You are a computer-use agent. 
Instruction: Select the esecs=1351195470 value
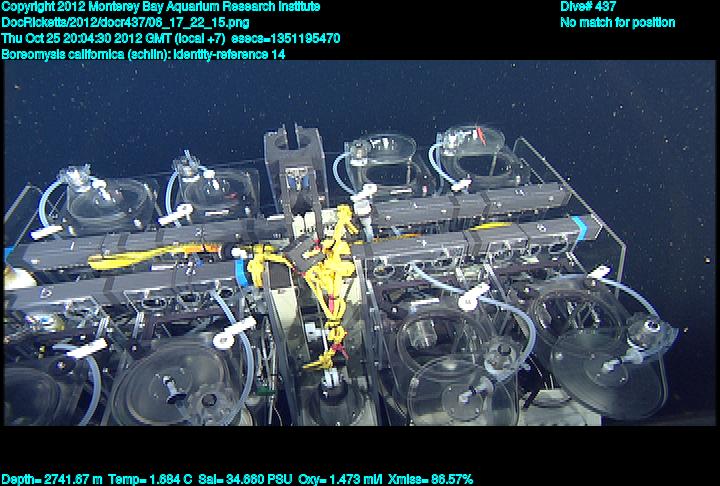(286, 38)
